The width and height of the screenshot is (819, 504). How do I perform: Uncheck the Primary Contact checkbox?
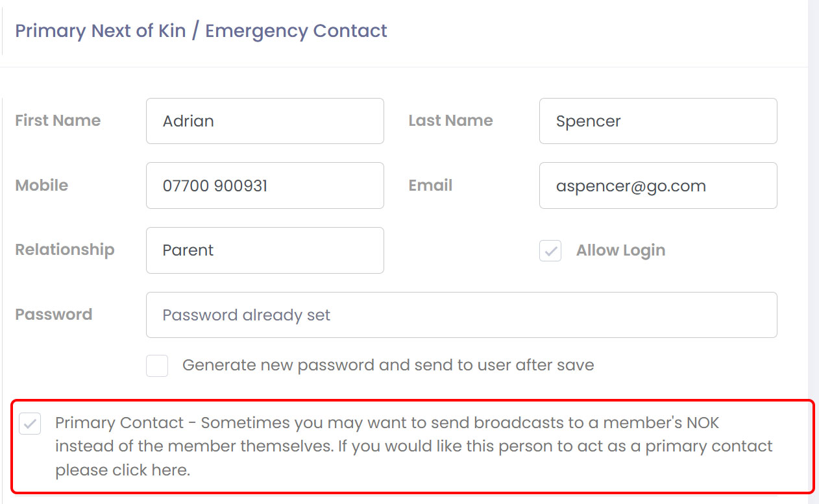click(31, 424)
